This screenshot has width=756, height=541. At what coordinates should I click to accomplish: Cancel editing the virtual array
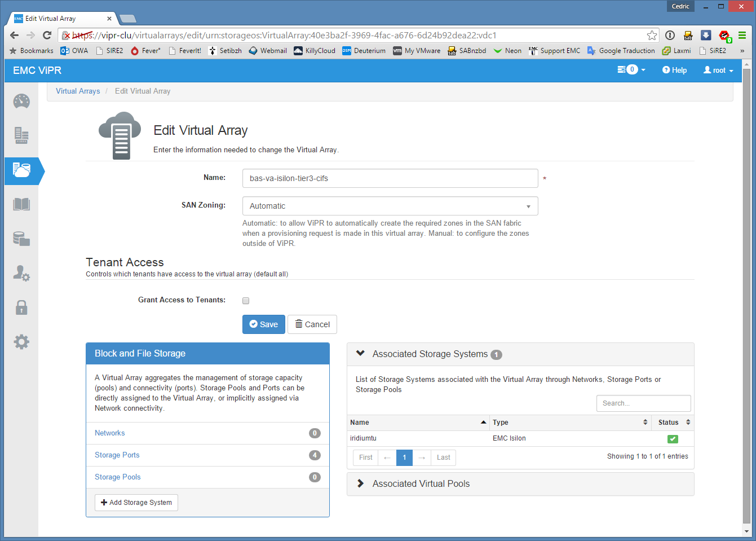coord(312,324)
